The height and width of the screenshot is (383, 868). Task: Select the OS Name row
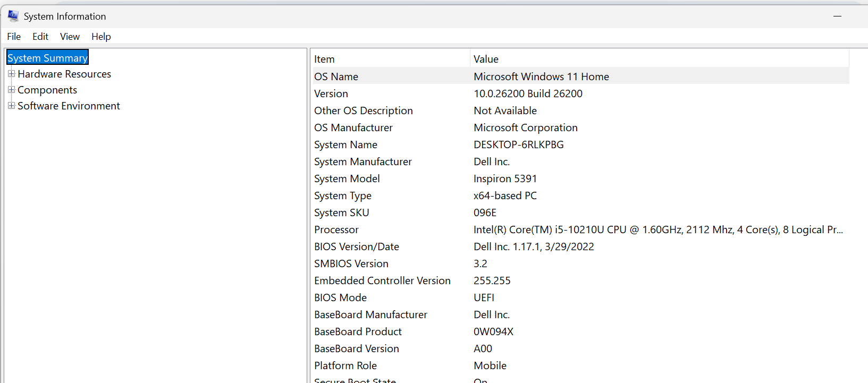tap(580, 76)
